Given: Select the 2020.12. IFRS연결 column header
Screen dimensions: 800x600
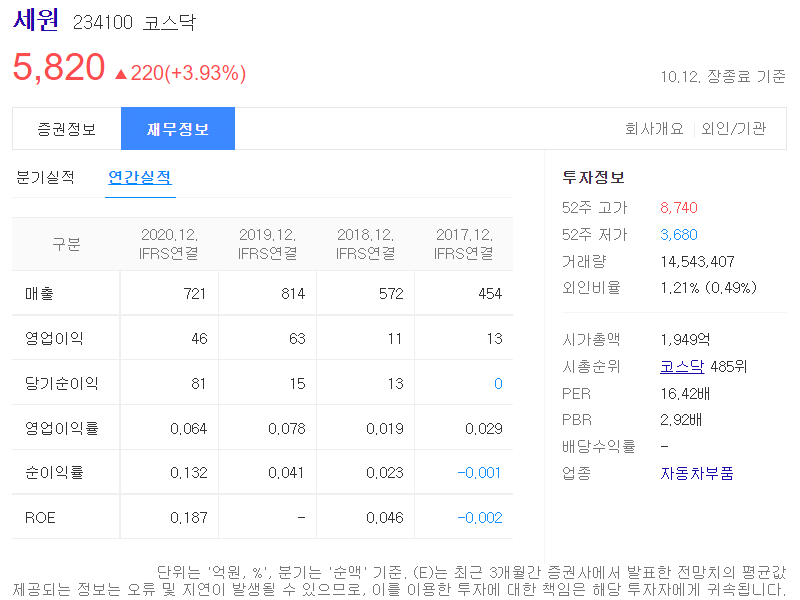Looking at the screenshot, I should [x=169, y=244].
